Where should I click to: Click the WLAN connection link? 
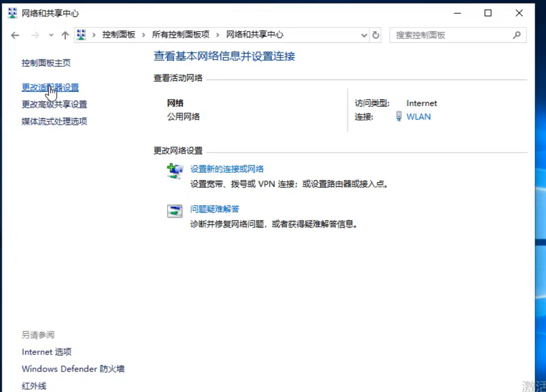tap(418, 116)
